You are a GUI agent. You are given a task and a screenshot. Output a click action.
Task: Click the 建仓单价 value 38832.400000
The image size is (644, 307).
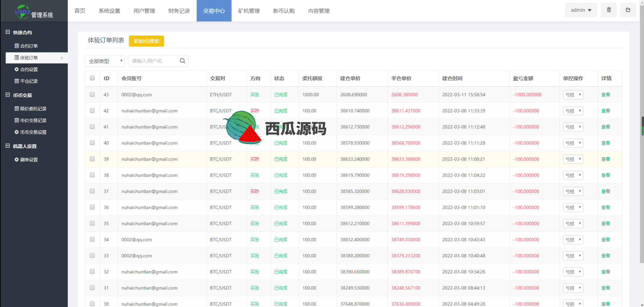pos(355,240)
